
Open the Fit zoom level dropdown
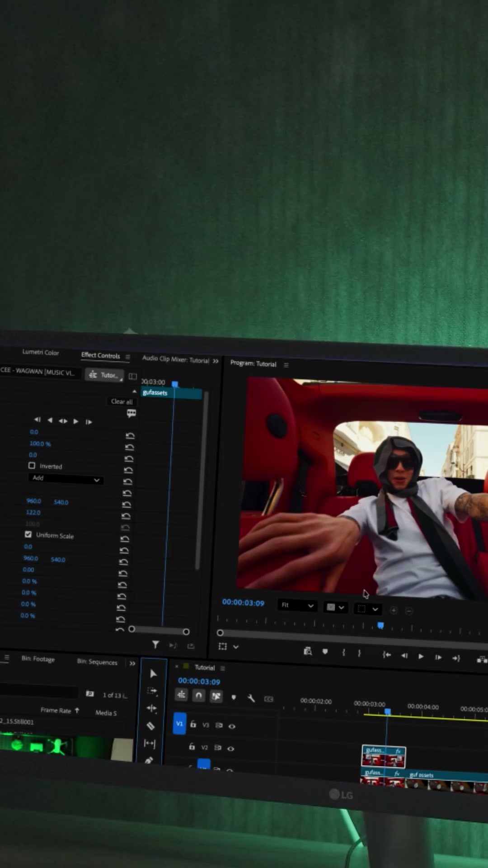coord(297,605)
